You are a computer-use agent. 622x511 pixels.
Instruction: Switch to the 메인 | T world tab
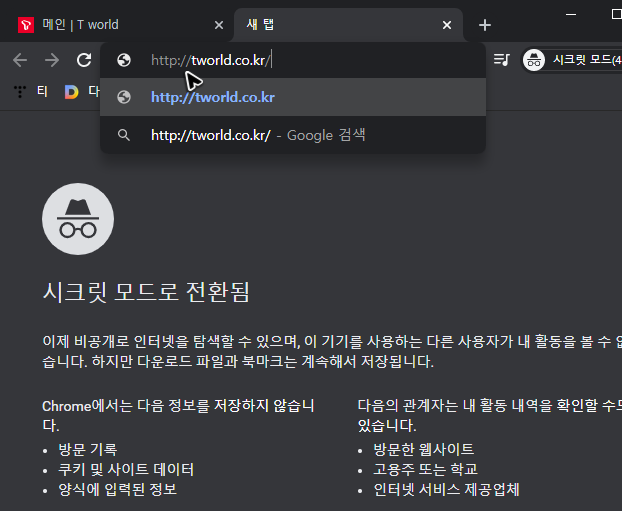pos(118,25)
